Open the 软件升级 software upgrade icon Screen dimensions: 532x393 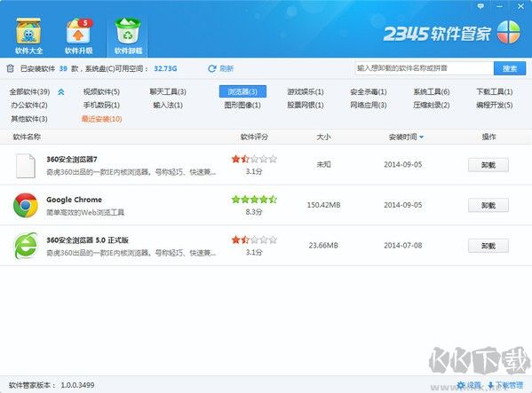79,35
